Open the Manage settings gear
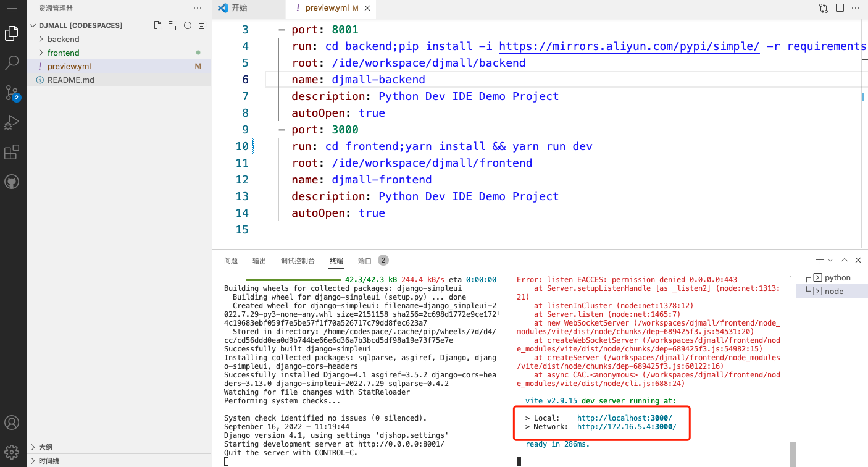 coord(11,452)
